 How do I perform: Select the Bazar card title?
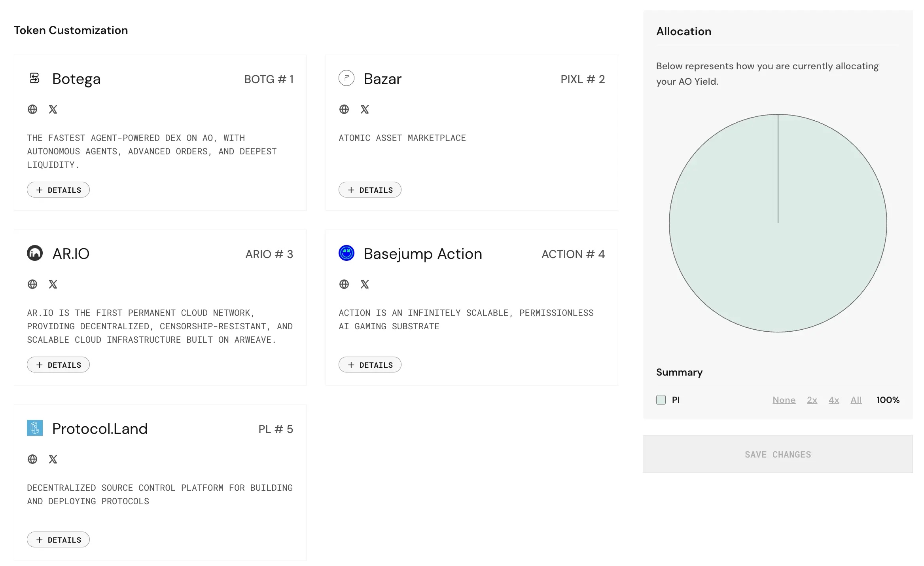coord(382,79)
